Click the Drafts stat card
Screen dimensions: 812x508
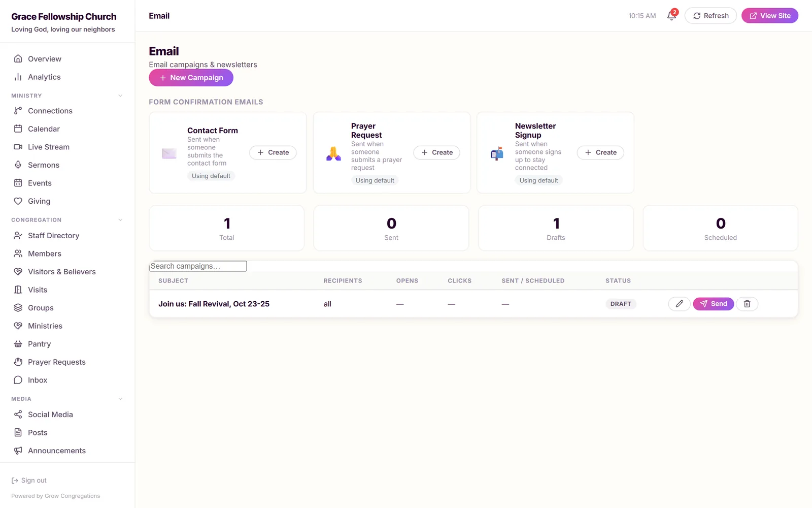pos(556,228)
